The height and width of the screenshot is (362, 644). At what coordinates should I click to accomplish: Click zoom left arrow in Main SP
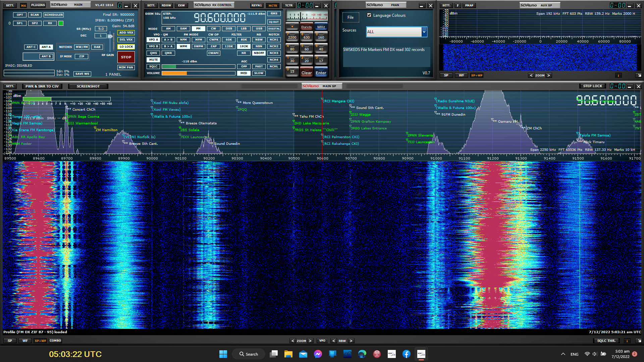pyautogui.click(x=292, y=341)
